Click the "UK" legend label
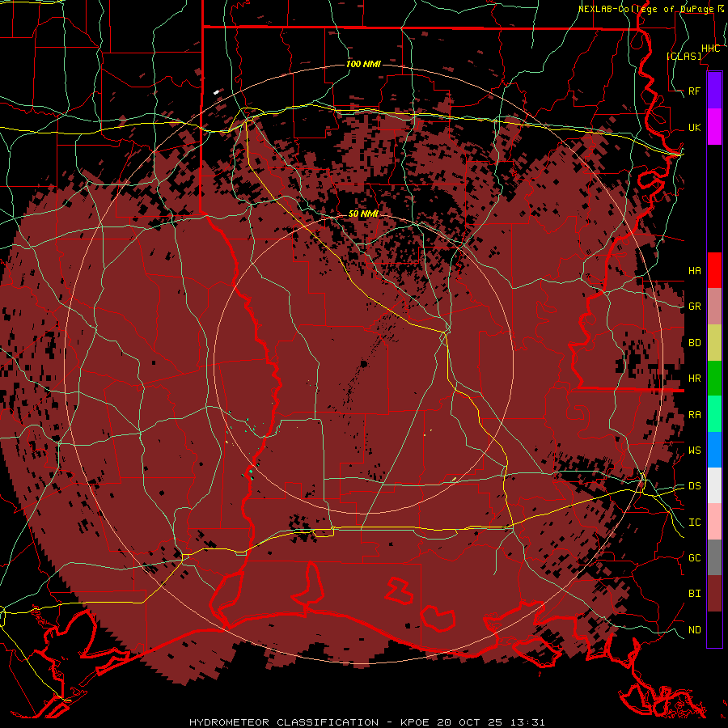Viewport: 728px width, 728px height. click(694, 127)
